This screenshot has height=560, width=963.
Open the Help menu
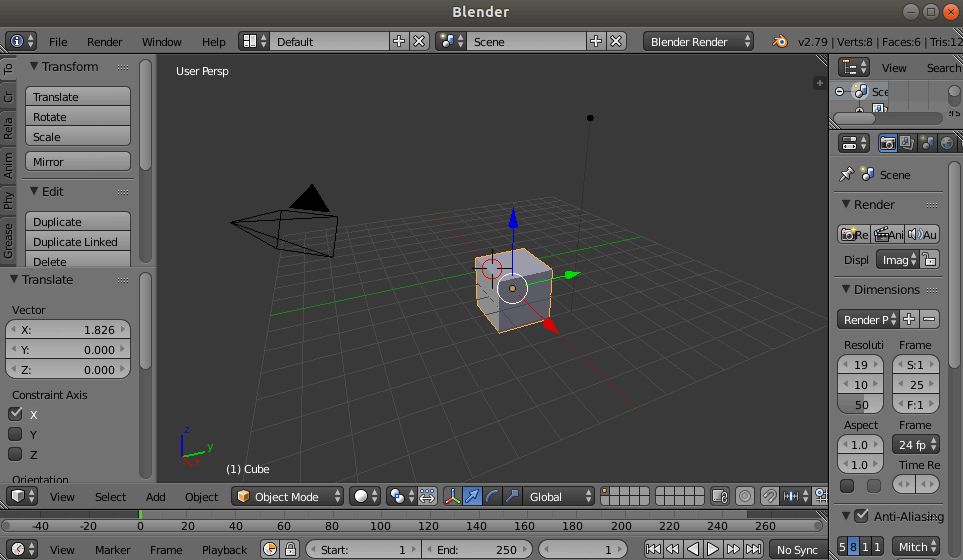click(214, 42)
